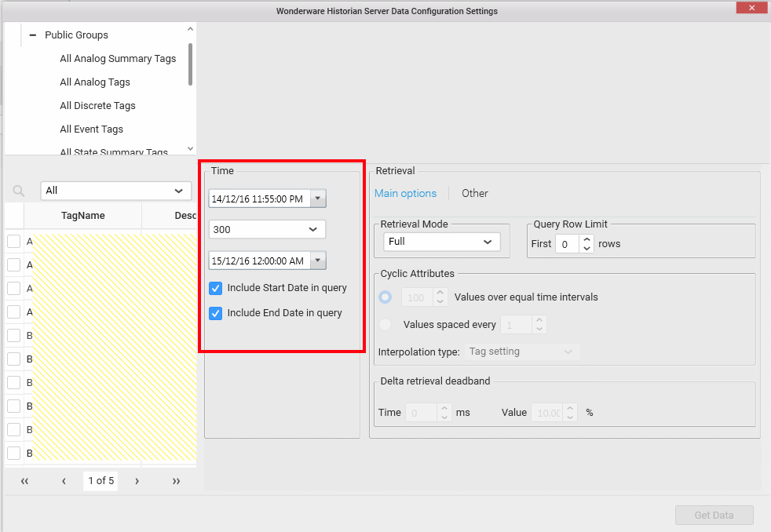Click the deadband Value percent field
The image size is (771, 532).
click(x=547, y=413)
